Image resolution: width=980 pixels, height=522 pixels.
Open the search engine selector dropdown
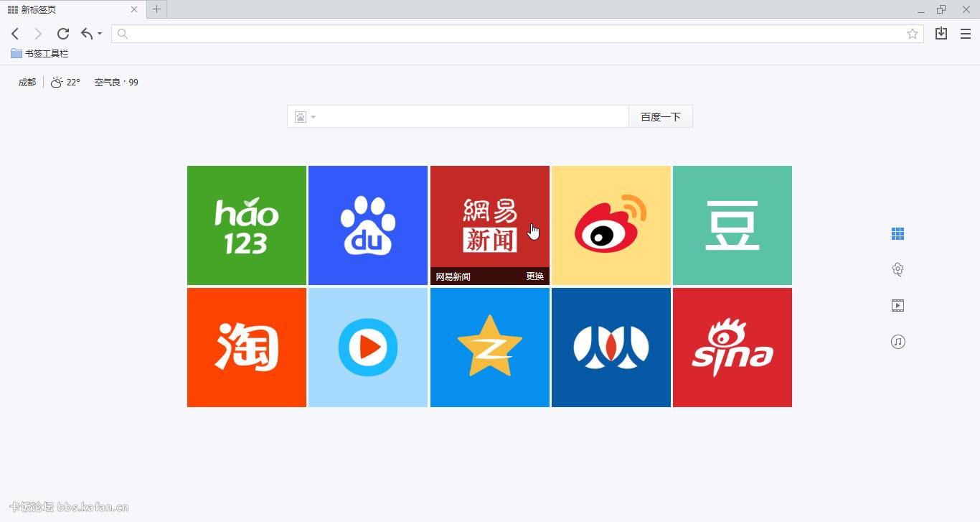click(305, 117)
